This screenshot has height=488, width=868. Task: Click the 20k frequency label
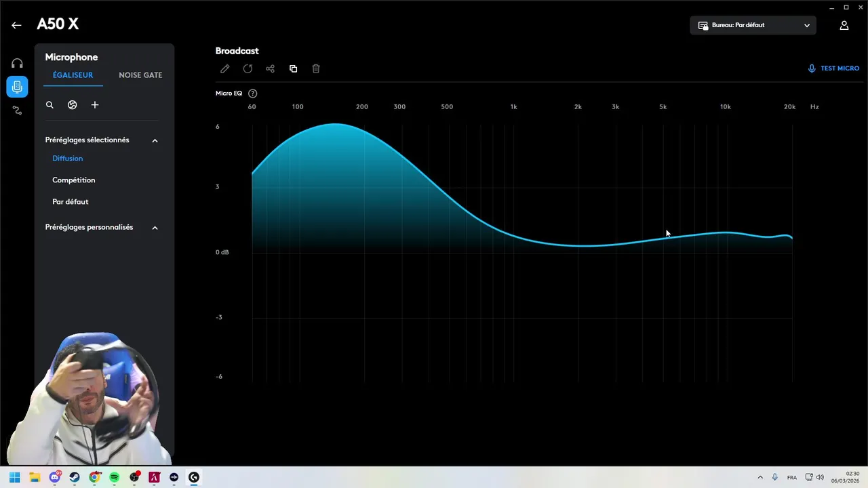click(x=790, y=106)
